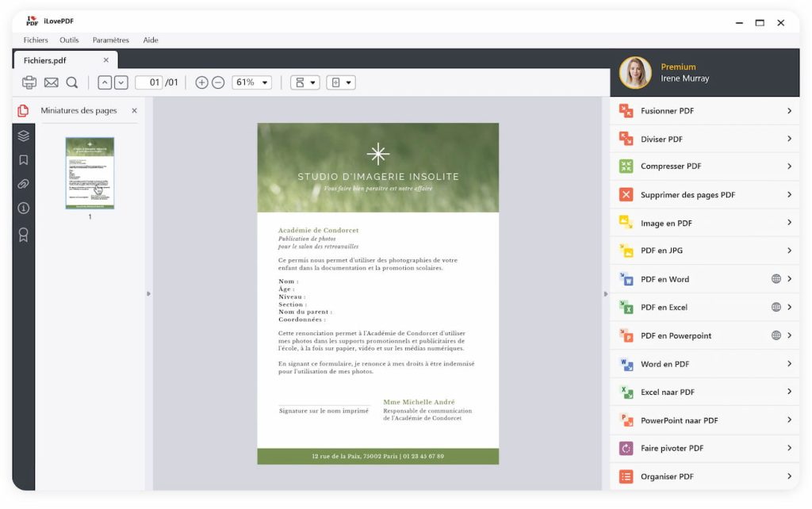Viewport: 812px width, 509px height.
Task: Click the Faire pivoter PDF icon
Action: pyautogui.click(x=626, y=449)
